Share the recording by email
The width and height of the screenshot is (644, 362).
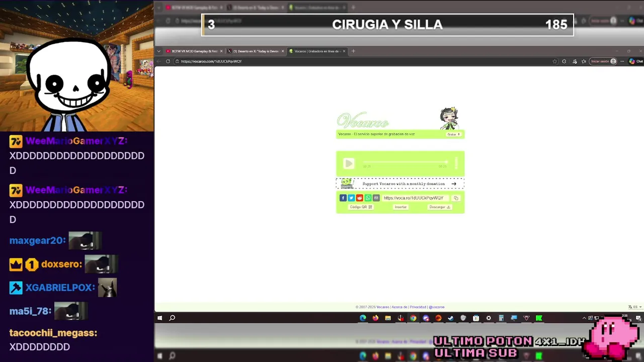376,198
